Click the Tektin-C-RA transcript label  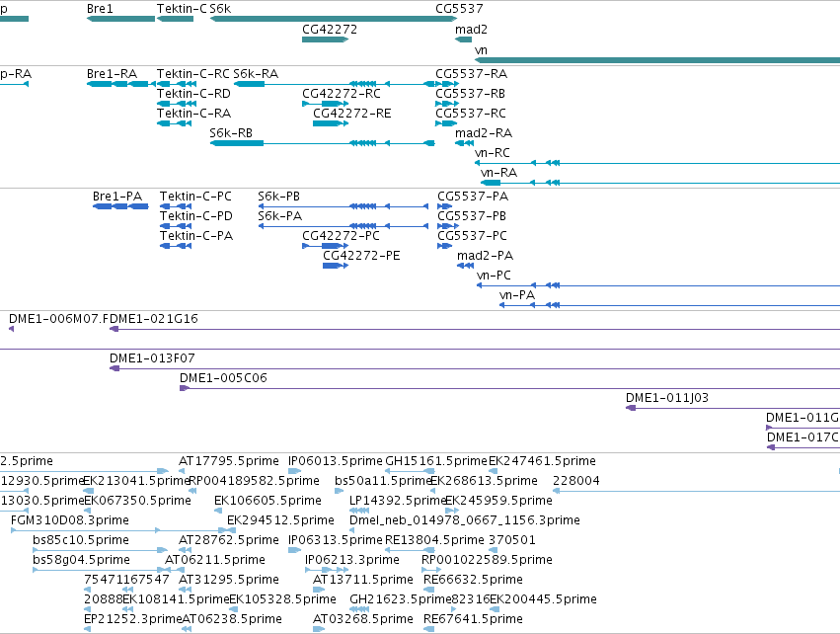[193, 114]
